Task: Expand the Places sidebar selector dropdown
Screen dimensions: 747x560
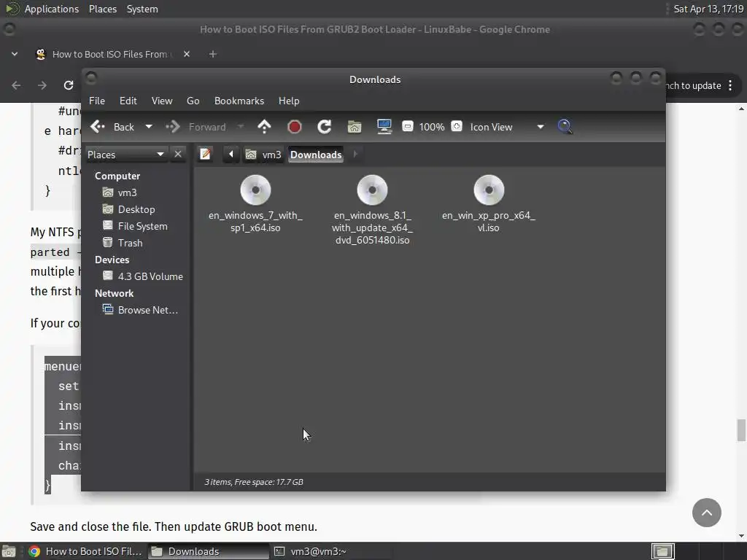Action: [125, 155]
